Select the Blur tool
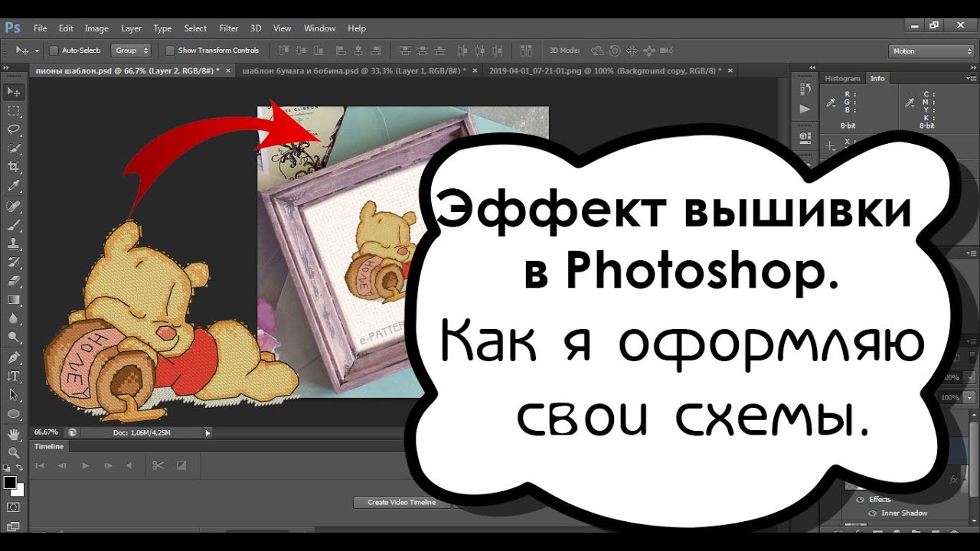Image resolution: width=980 pixels, height=551 pixels. pos(14,318)
